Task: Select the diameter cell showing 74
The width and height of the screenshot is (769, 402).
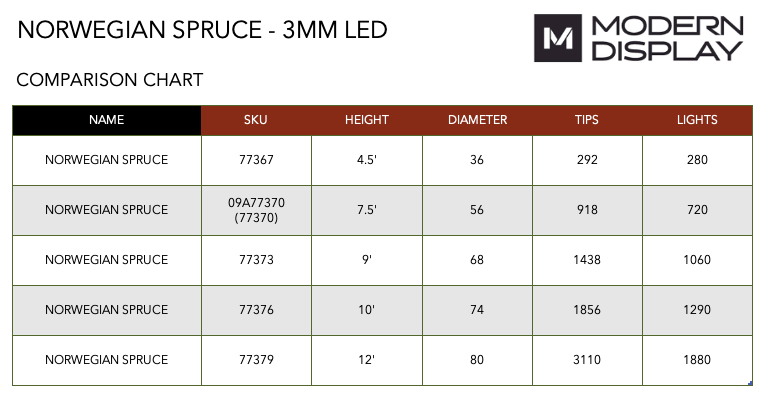Action: coord(477,310)
